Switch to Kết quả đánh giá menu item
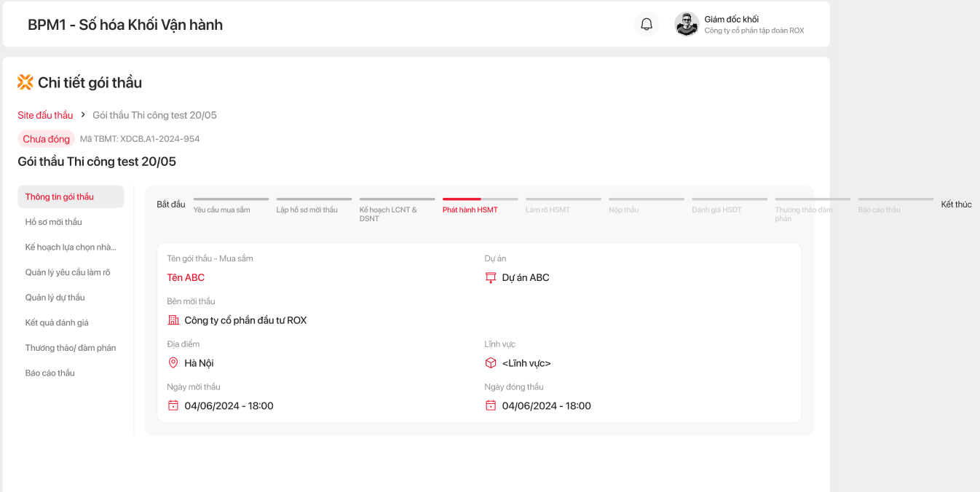 tap(57, 322)
